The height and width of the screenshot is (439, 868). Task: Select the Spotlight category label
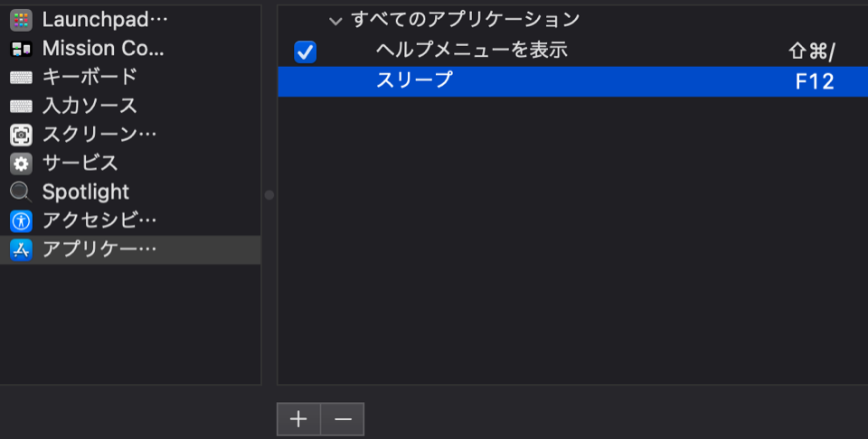click(x=86, y=192)
